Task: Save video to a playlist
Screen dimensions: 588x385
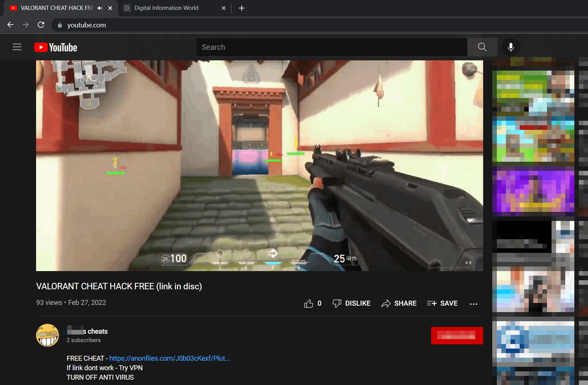Action: pos(442,303)
